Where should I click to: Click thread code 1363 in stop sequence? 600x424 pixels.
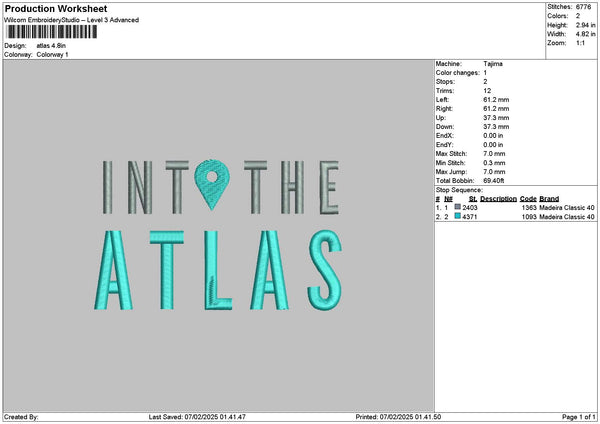coord(529,208)
